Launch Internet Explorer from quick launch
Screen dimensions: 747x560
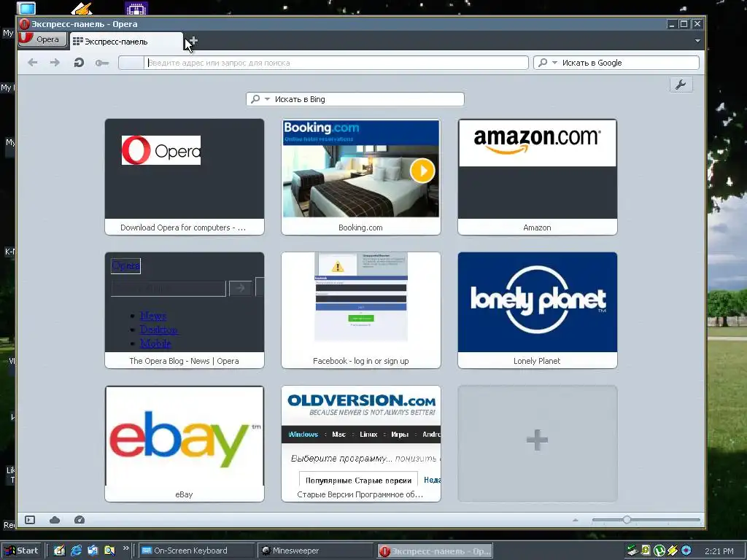(x=76, y=551)
